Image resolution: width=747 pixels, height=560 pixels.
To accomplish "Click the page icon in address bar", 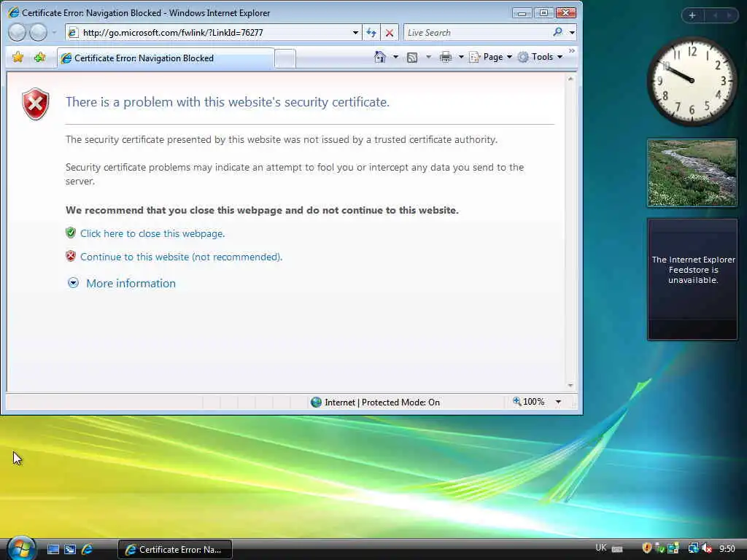I will pyautogui.click(x=73, y=32).
